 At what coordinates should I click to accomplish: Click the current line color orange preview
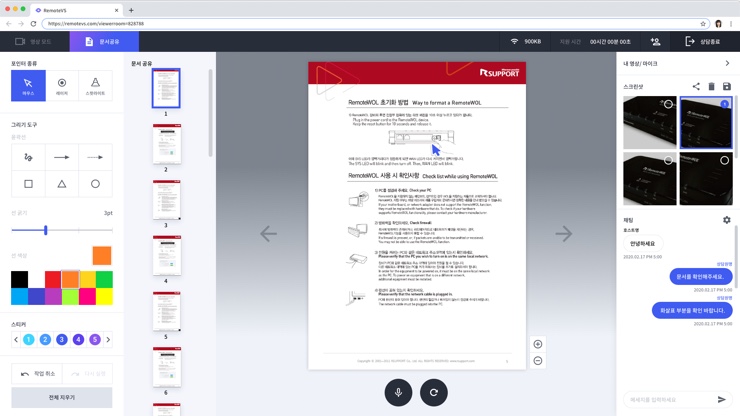(x=102, y=255)
